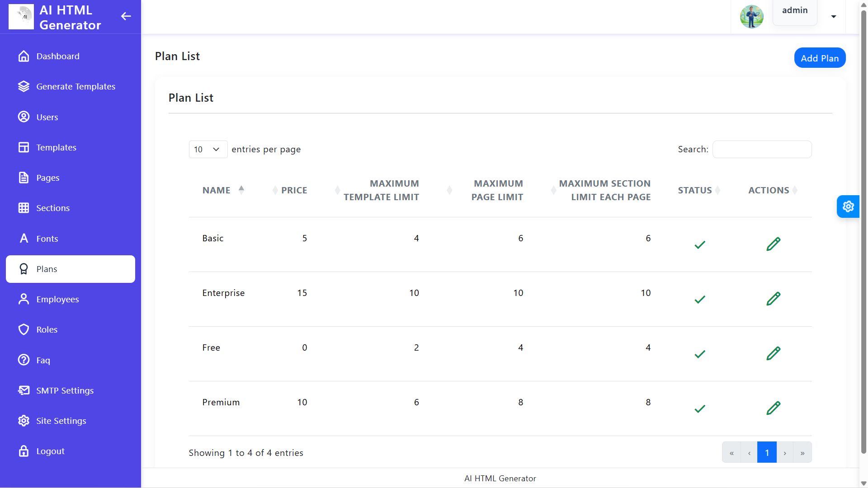
Task: Go to the Roles sidebar menu item
Action: coord(47,329)
